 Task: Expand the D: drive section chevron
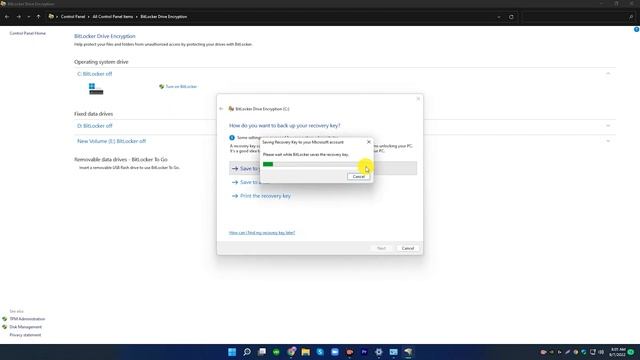[608, 126]
